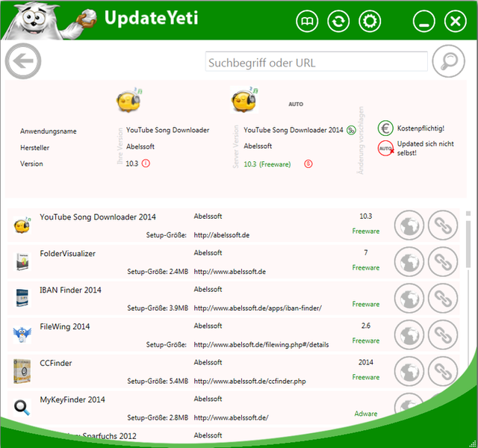Click the filewing.php#/details URL
The width and height of the screenshot is (478, 448).
click(261, 345)
